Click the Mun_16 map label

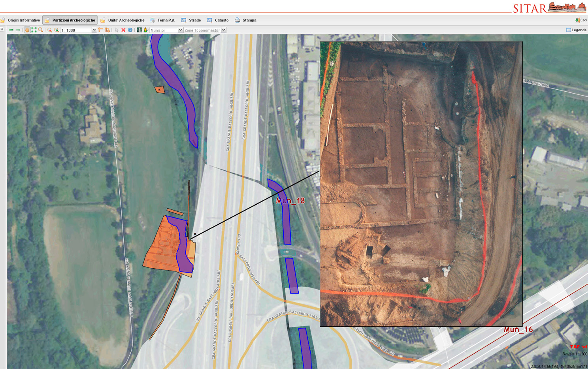coord(518,329)
